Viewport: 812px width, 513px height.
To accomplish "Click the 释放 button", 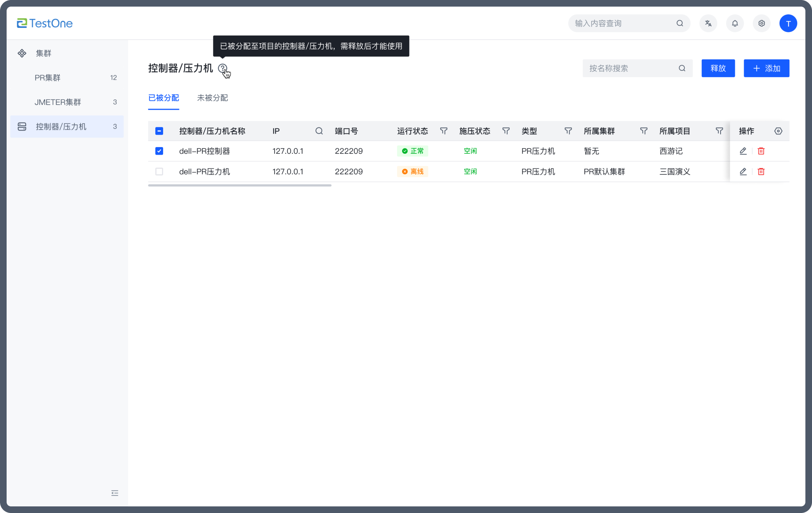I will (x=718, y=68).
